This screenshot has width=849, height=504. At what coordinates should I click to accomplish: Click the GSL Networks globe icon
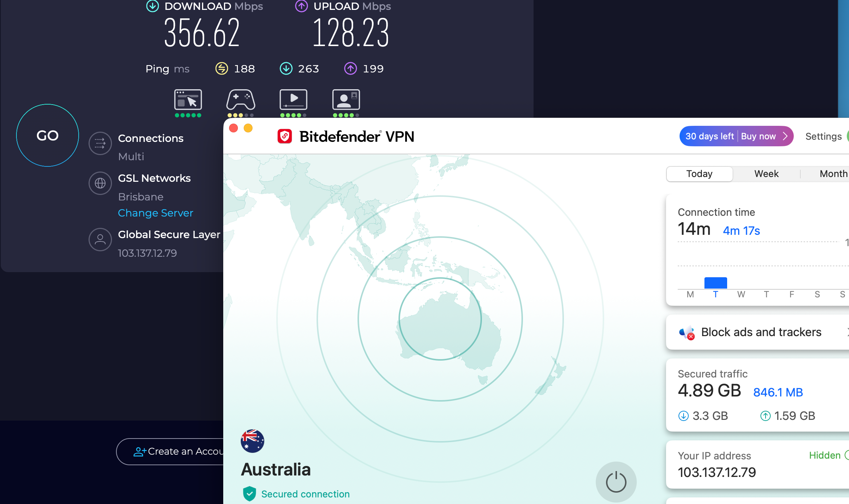point(100,183)
